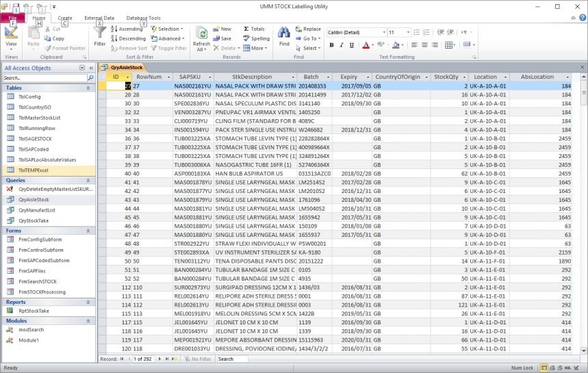This screenshot has height=373, width=588.
Task: Open the TblMasterStockList table
Action: pyautogui.click(x=39, y=118)
